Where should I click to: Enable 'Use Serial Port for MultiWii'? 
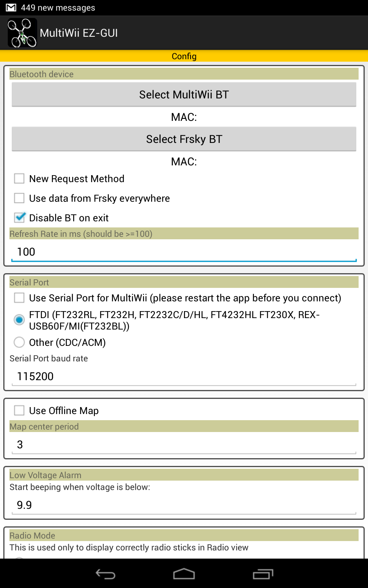point(19,298)
